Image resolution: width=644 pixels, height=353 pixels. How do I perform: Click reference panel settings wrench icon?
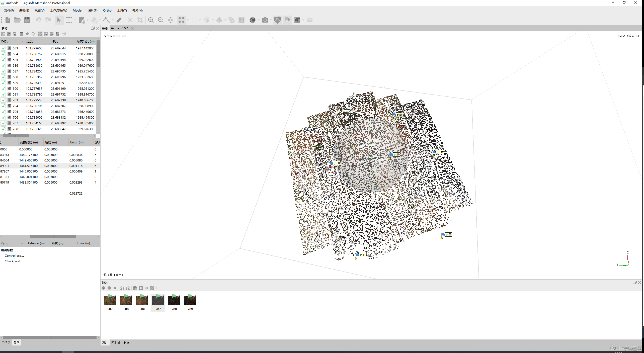coord(64,34)
